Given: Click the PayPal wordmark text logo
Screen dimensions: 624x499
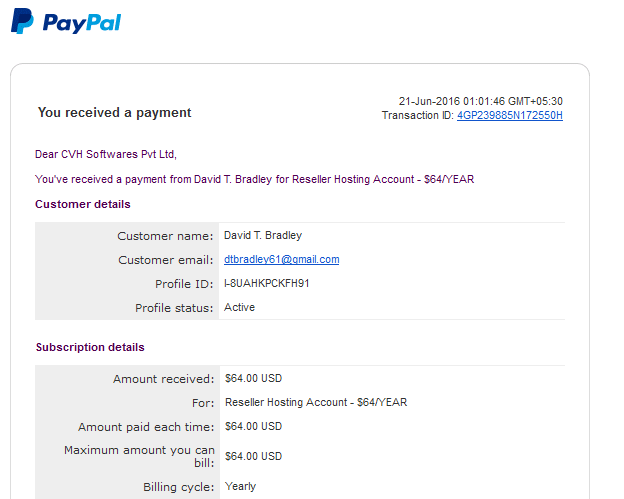Looking at the screenshot, I should [82, 23].
